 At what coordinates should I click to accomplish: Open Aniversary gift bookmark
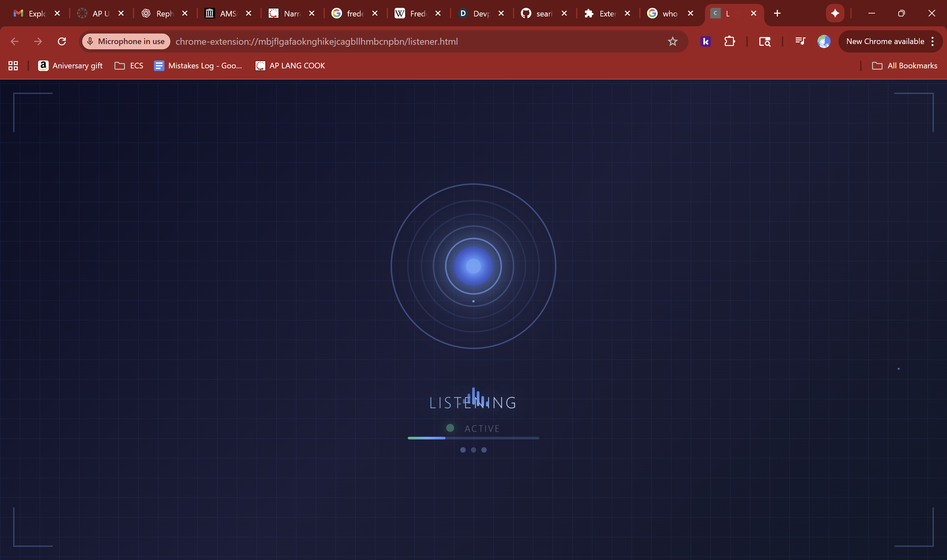point(71,66)
